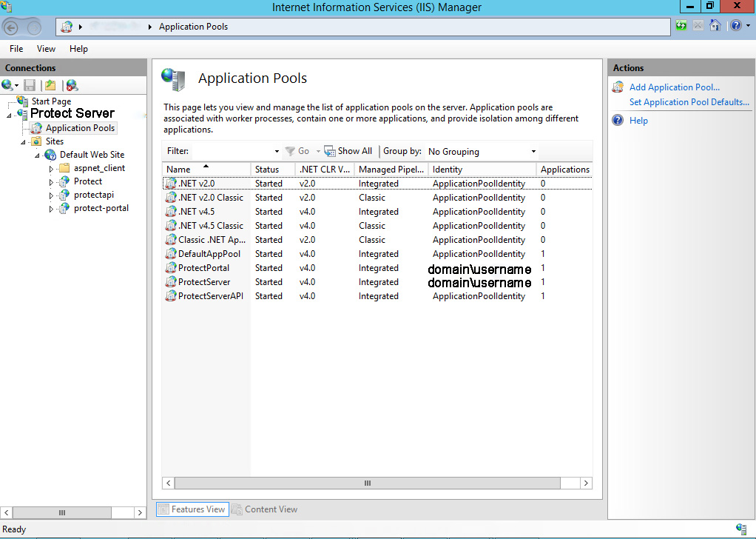Screen dimensions: 756x539
Task: Click the blue Help icon in the top toolbar
Action: tap(736, 26)
